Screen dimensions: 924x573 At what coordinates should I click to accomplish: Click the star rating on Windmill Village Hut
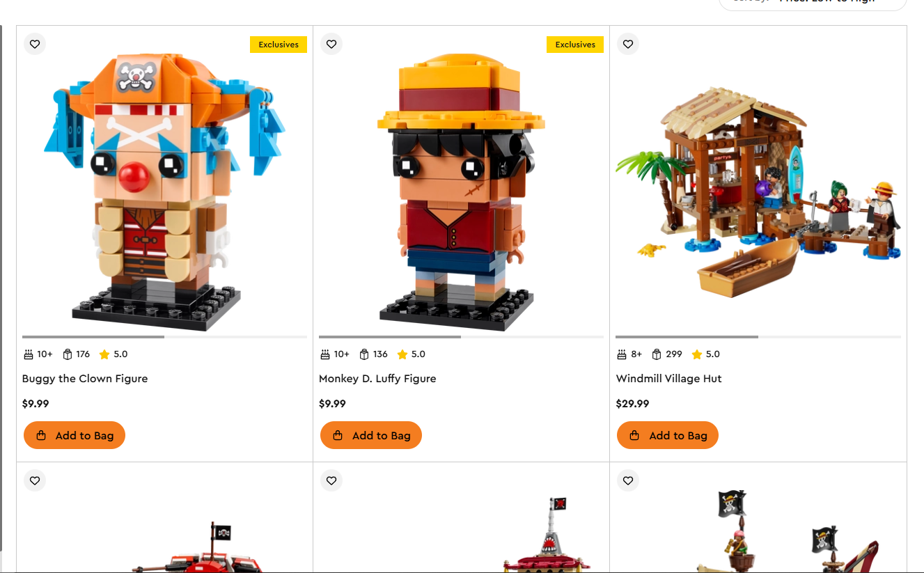tap(706, 354)
